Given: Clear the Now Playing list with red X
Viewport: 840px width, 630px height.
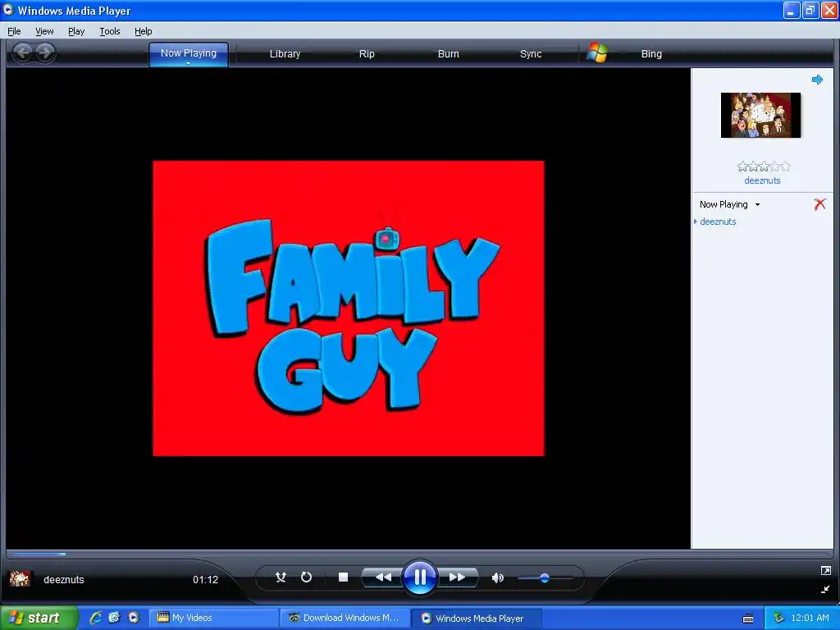Looking at the screenshot, I should click(819, 204).
